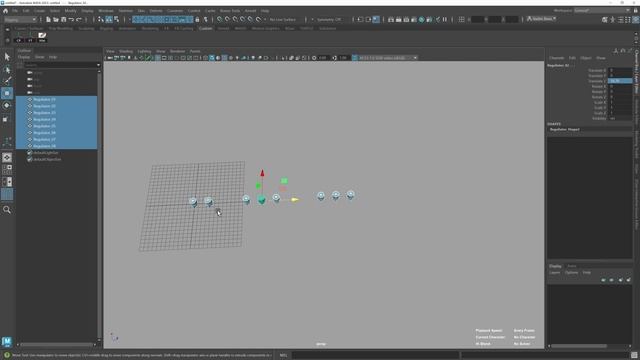Open the user account dropdown
640x360 pixels.
pyautogui.click(x=542, y=19)
